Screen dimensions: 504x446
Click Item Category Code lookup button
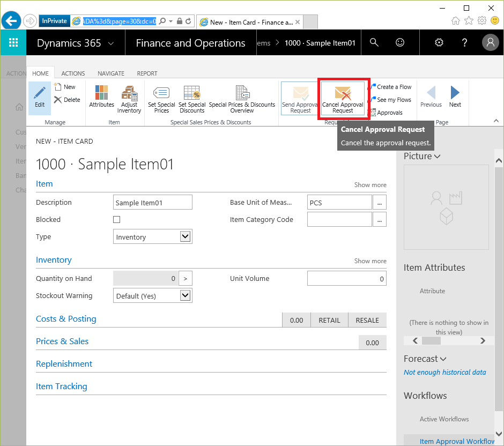[x=380, y=219]
